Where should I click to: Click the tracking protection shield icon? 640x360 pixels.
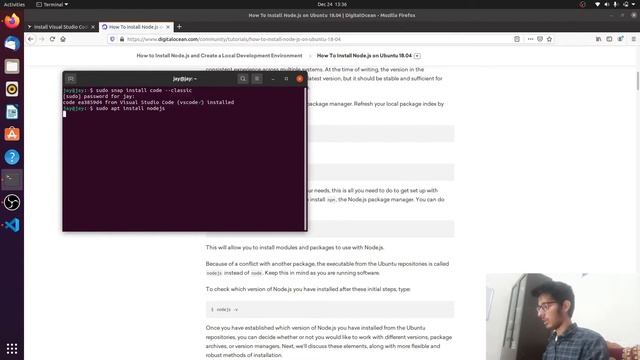click(x=112, y=39)
